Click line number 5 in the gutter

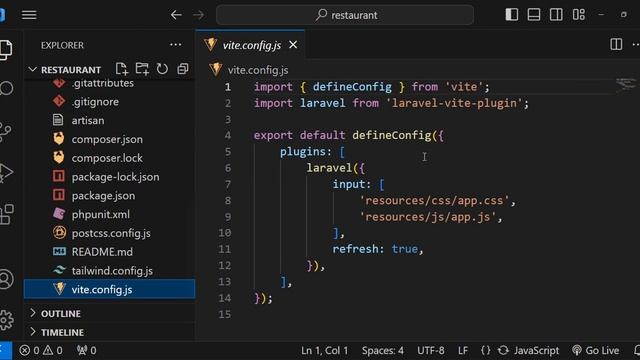[227, 152]
